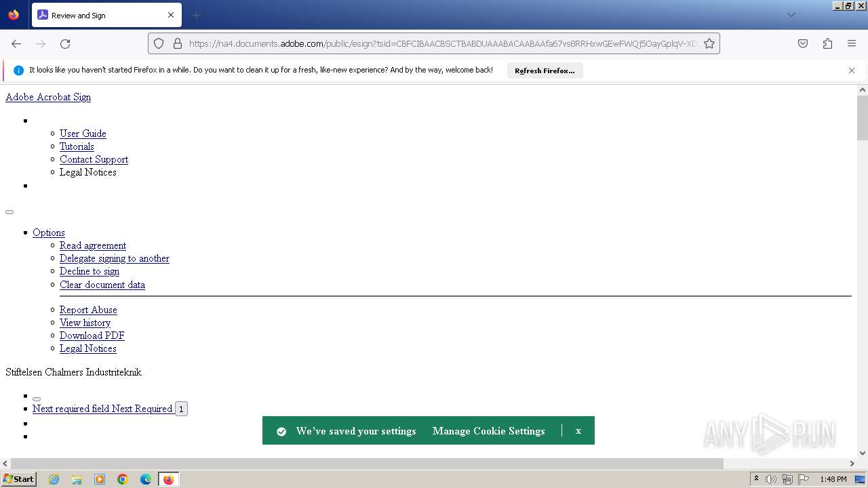Show hidden system tray icons
This screenshot has width=868, height=488.
point(757,479)
